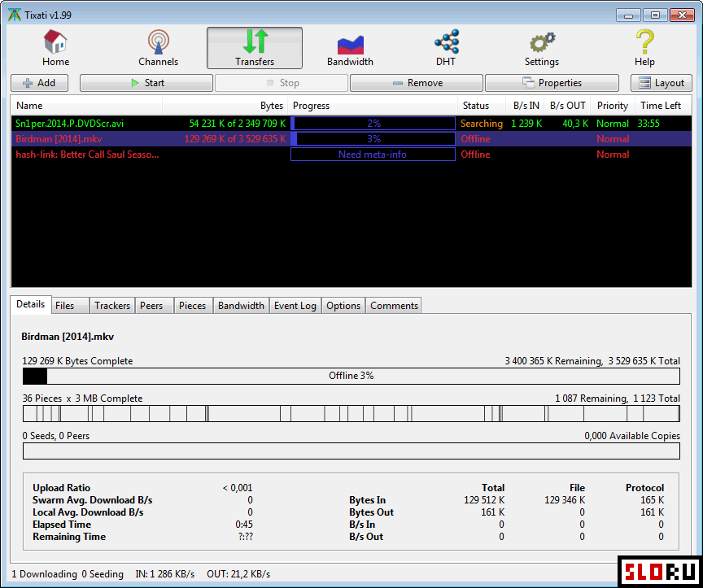This screenshot has width=703, height=588.
Task: Open the Help question mark icon
Action: [644, 42]
